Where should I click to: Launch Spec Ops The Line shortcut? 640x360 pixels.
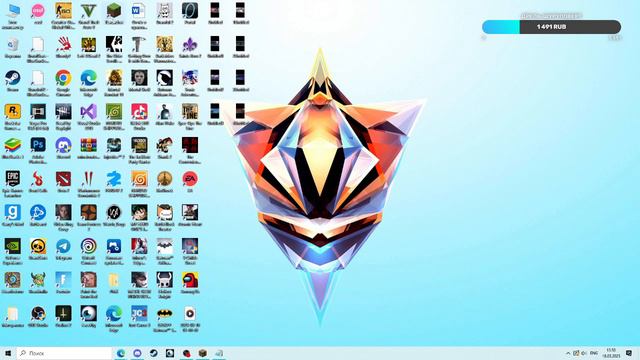190,111
